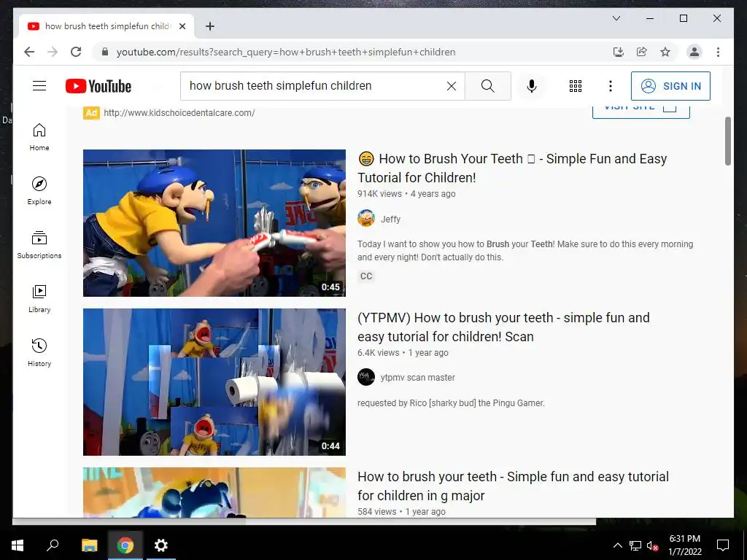View site info via the padlock icon
The width and height of the screenshot is (747, 560).
[x=105, y=52]
